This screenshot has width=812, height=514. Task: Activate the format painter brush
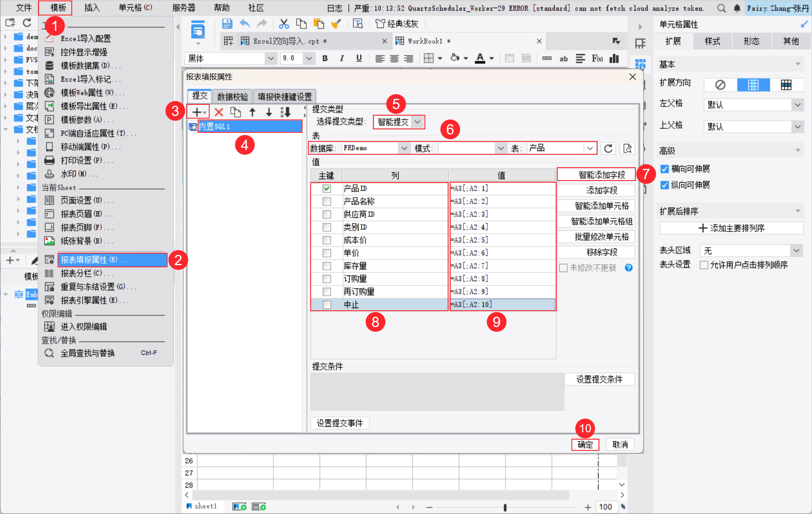336,24
